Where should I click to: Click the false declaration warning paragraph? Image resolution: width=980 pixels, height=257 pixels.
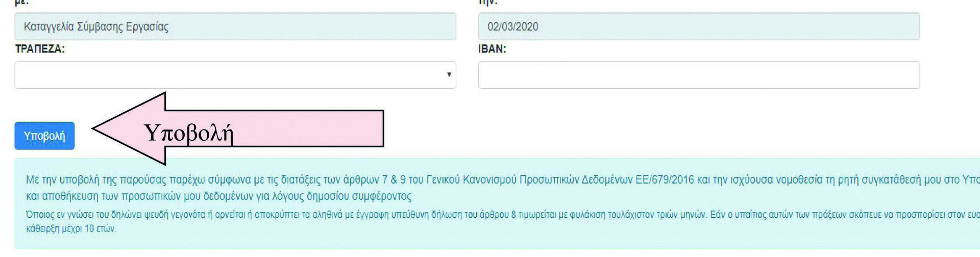click(x=503, y=221)
